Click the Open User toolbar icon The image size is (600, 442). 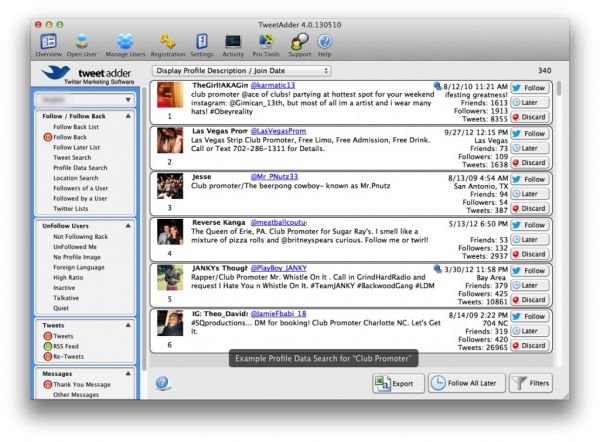tap(82, 40)
